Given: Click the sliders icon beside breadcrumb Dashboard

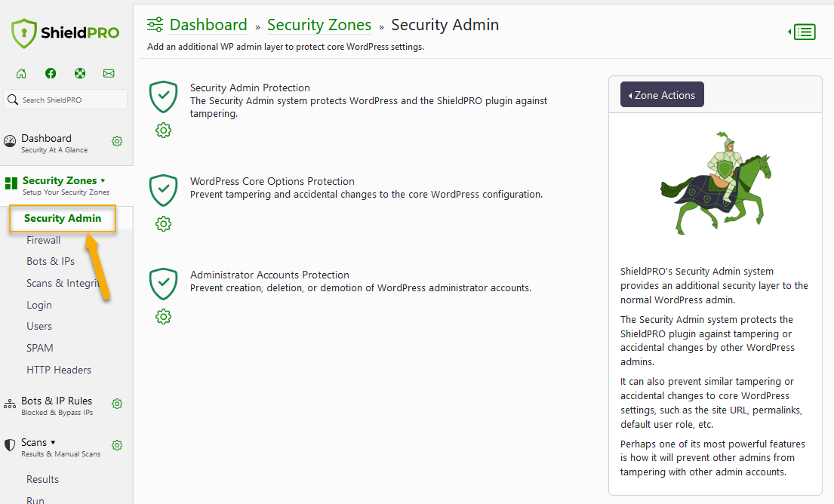Looking at the screenshot, I should (x=155, y=24).
